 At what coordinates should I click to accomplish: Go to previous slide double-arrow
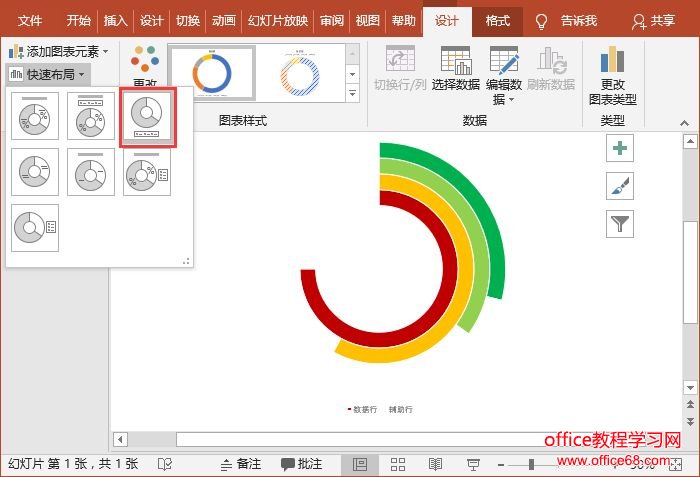point(690,404)
